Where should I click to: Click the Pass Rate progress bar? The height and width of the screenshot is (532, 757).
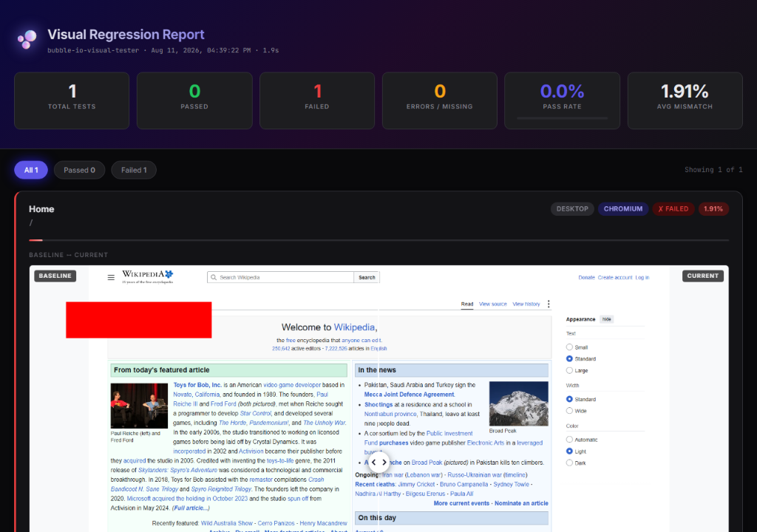[562, 117]
